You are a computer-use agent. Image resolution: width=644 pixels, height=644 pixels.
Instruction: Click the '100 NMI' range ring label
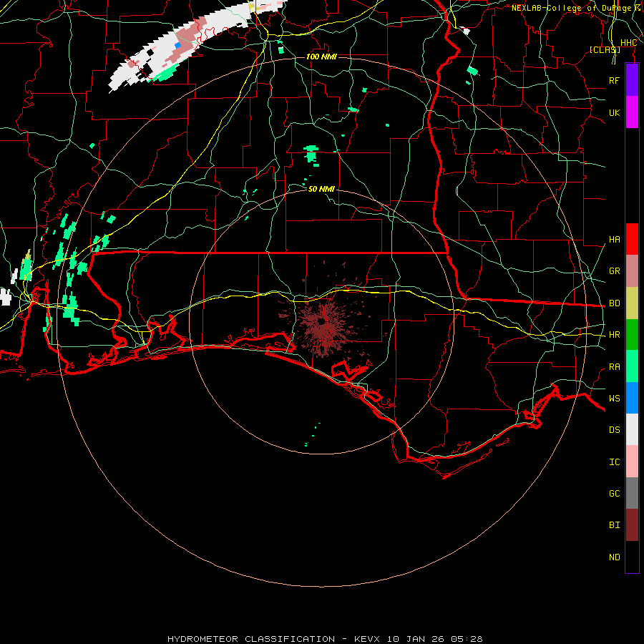[321, 57]
